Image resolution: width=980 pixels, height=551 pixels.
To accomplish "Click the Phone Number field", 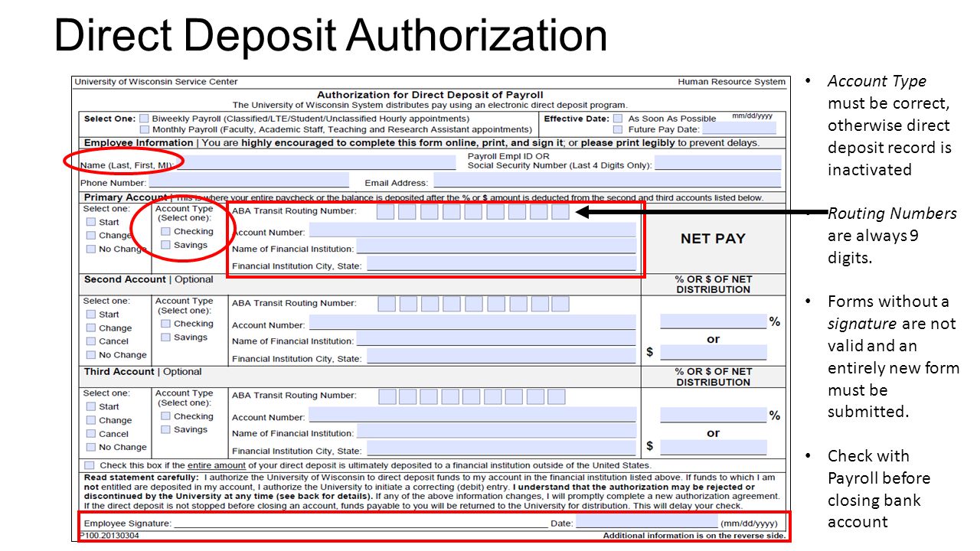I will click(x=249, y=181).
